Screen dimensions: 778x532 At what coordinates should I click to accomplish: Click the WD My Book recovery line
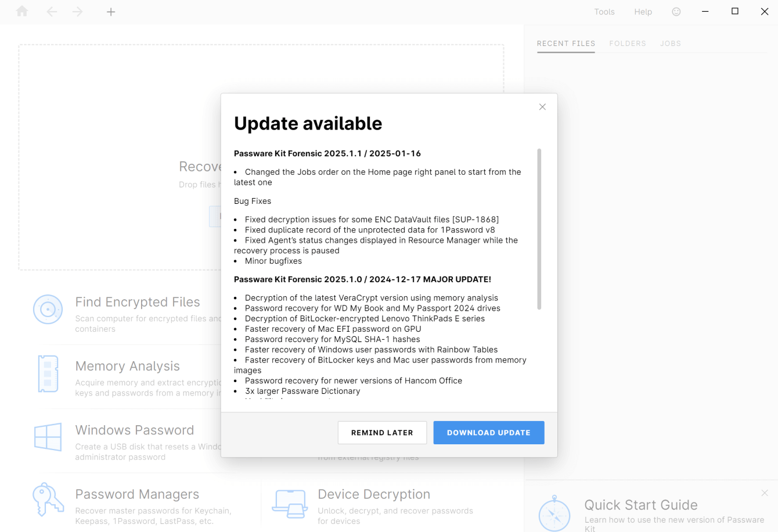(x=373, y=308)
